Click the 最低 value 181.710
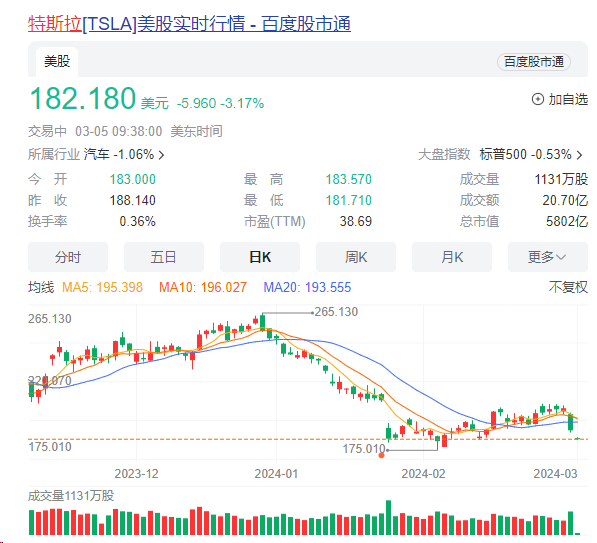This screenshot has width=597, height=543. pos(349,200)
